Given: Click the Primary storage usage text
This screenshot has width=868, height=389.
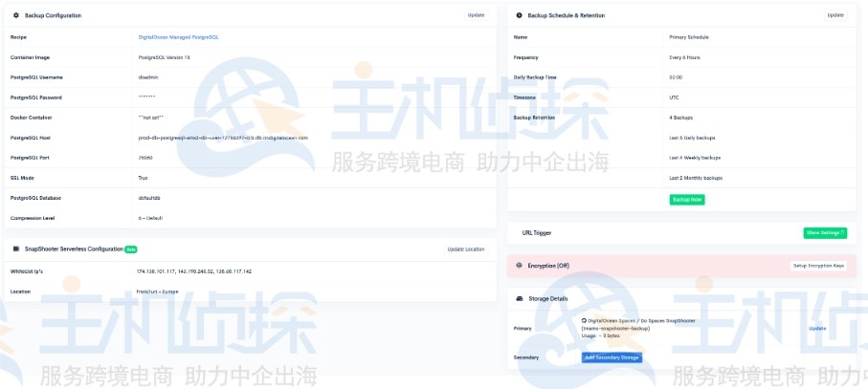Looking at the screenshot, I should pos(601,335).
